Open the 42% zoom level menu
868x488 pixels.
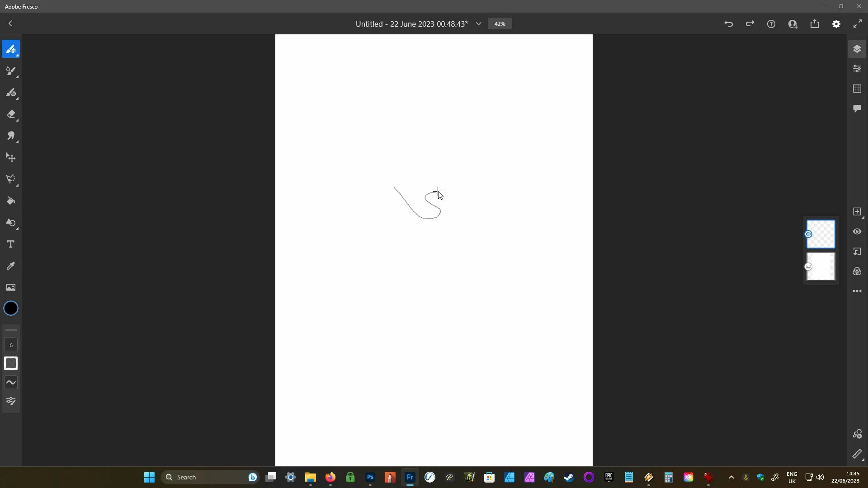pos(500,24)
